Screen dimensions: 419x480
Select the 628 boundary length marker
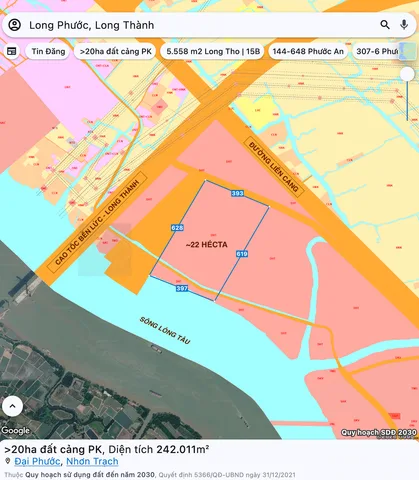(x=177, y=228)
